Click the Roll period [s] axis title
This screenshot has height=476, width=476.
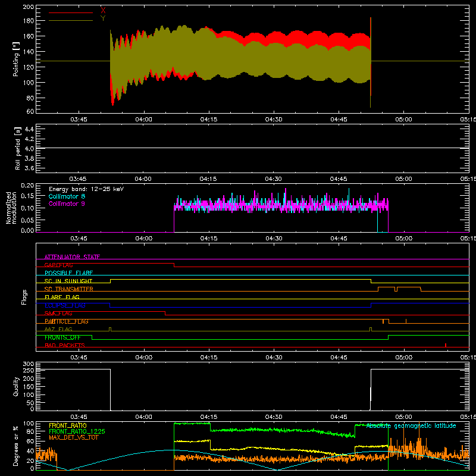tap(18, 148)
